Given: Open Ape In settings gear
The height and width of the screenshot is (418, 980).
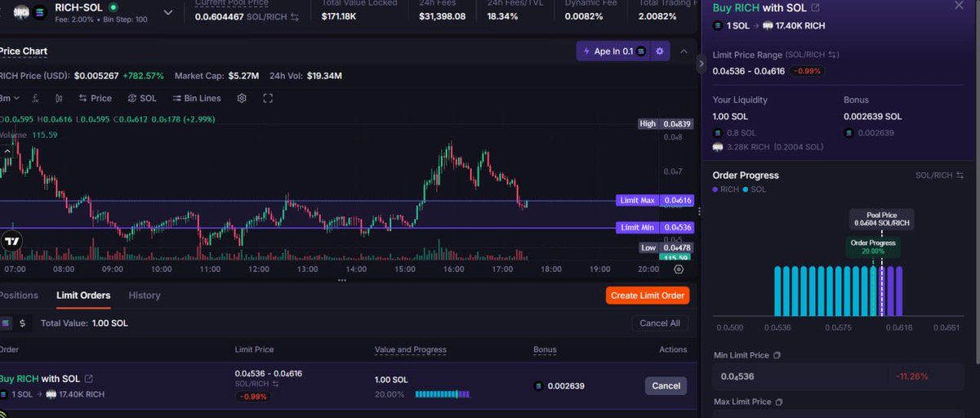Looking at the screenshot, I should coord(660,51).
